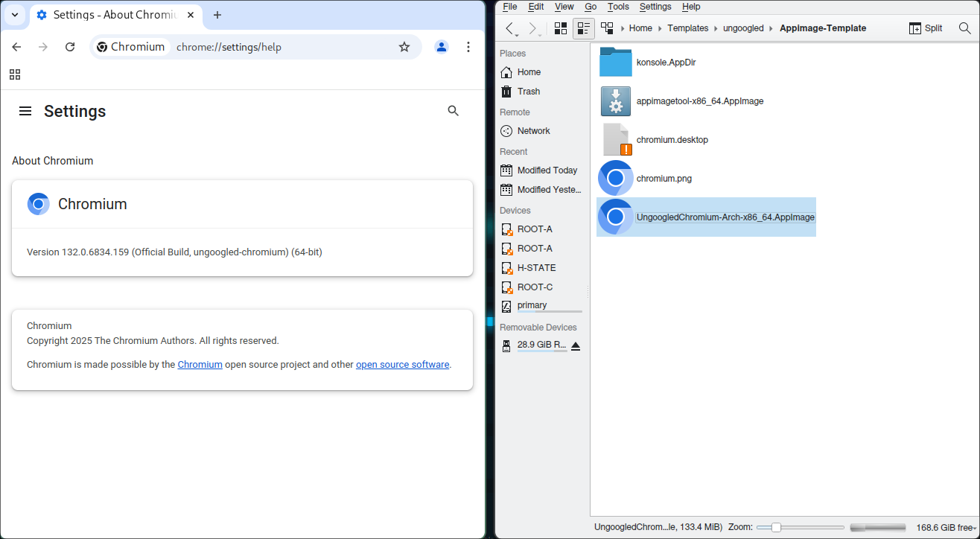Open the Settings menu in Dolphin
980x539 pixels.
point(655,7)
